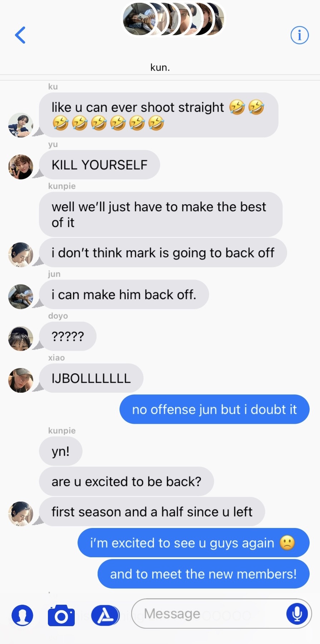
Task: Tap xiao's avatar next to IJBOLLLLLLL
Action: (x=21, y=381)
